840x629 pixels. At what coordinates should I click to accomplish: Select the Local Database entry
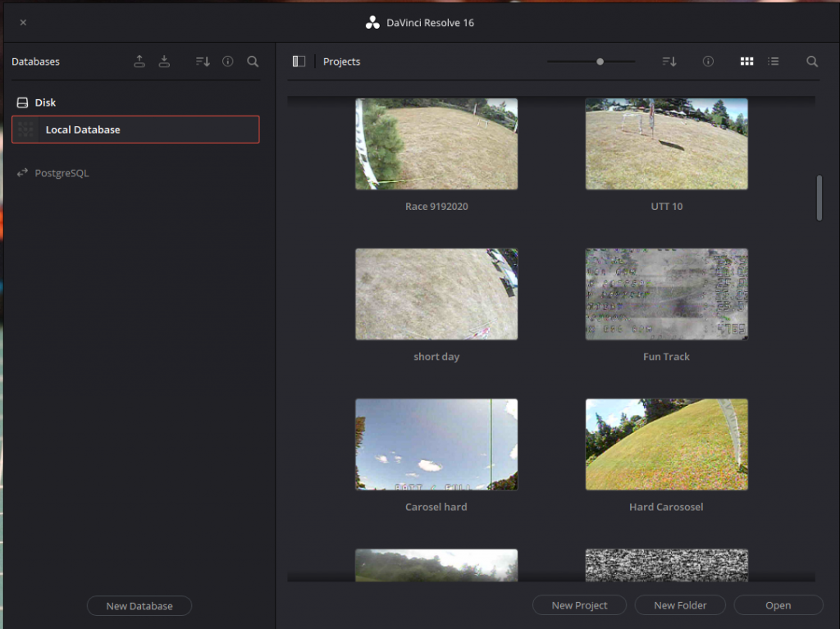[x=135, y=130]
